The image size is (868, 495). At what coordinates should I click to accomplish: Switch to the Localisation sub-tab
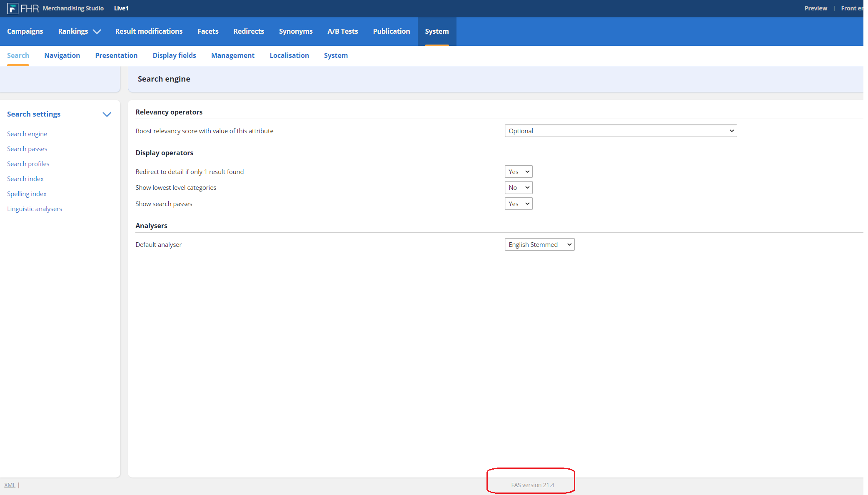pos(289,55)
